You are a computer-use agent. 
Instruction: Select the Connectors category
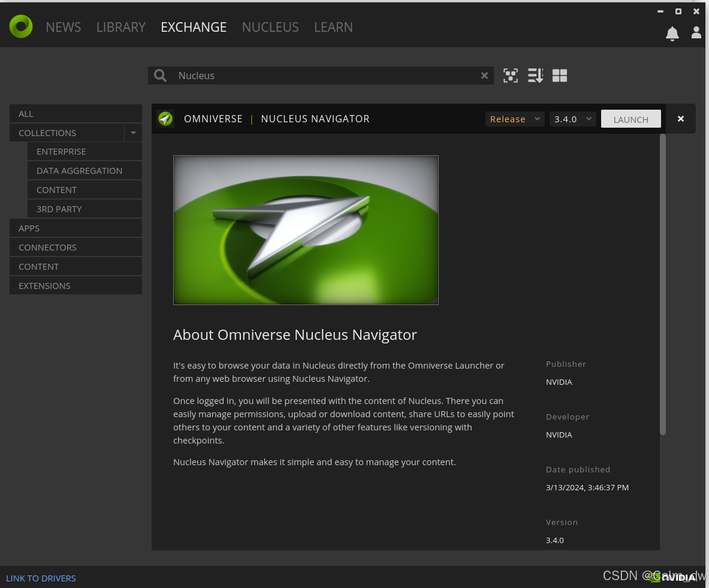[x=47, y=247]
